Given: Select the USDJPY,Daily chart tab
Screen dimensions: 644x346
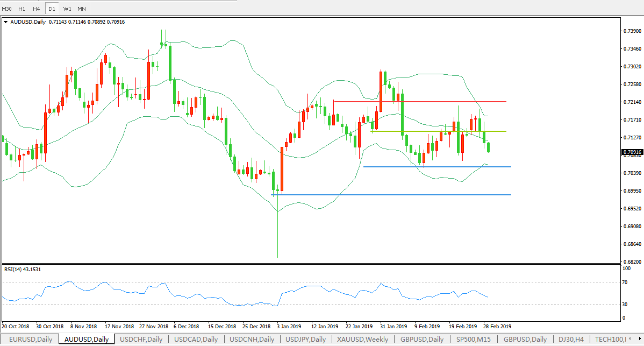Looking at the screenshot, I should pyautogui.click(x=306, y=340).
